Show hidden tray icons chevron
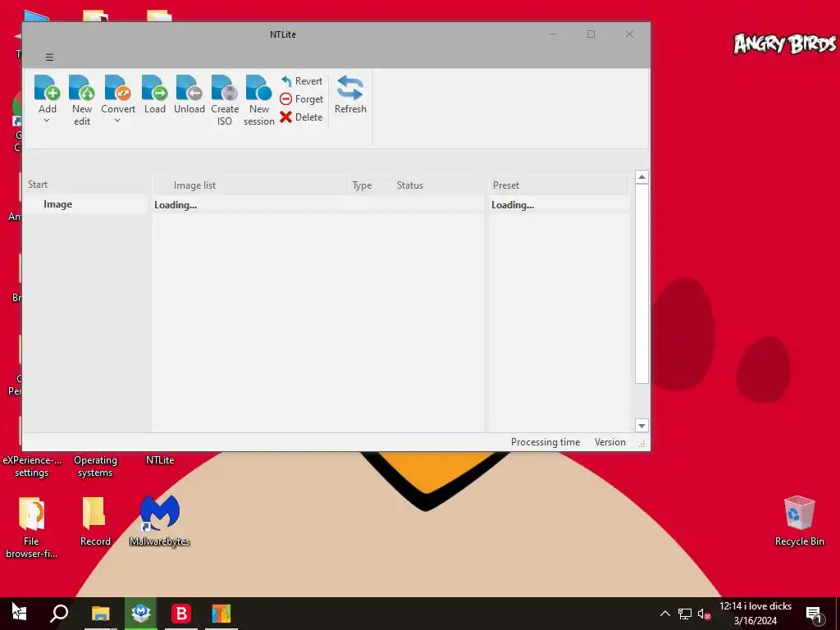This screenshot has width=840, height=630. pyautogui.click(x=664, y=614)
